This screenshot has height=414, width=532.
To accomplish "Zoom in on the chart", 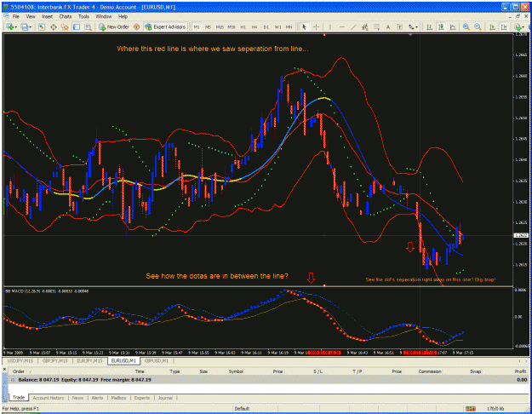I will coord(466,26).
